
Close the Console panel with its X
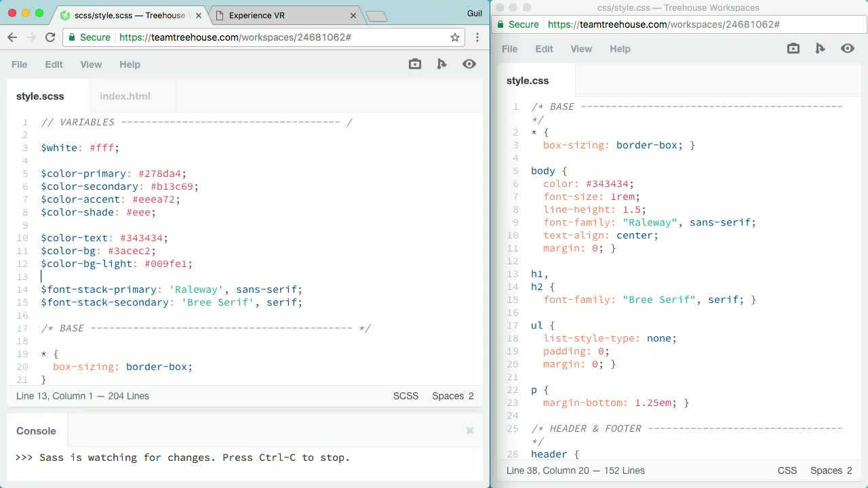tap(469, 430)
